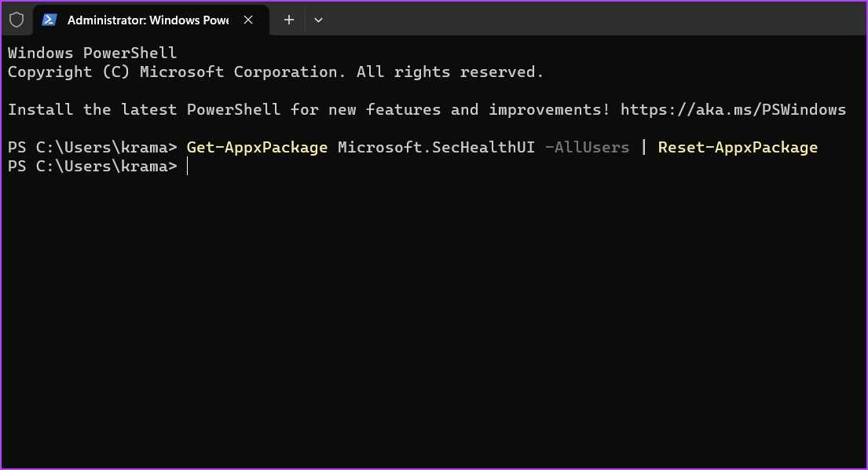Click the second PS C:\Users\krama> prompt
Image resolution: width=868 pixels, height=470 pixels.
coord(92,167)
